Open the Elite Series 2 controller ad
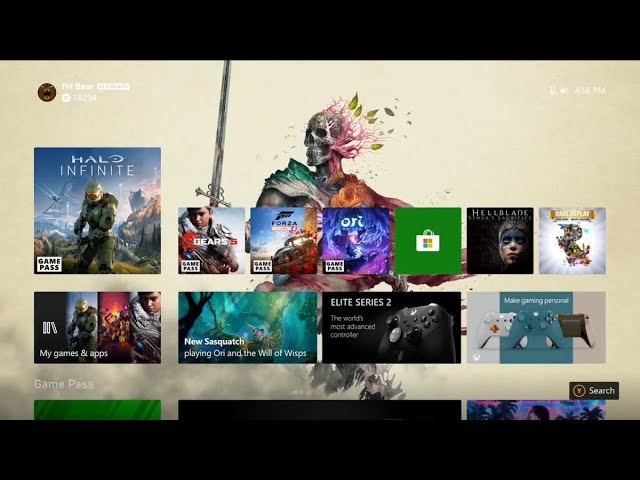The width and height of the screenshot is (640, 480). (x=391, y=327)
